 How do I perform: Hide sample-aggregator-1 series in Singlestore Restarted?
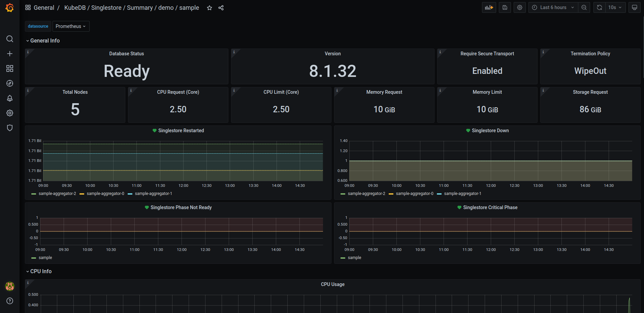pyautogui.click(x=153, y=193)
